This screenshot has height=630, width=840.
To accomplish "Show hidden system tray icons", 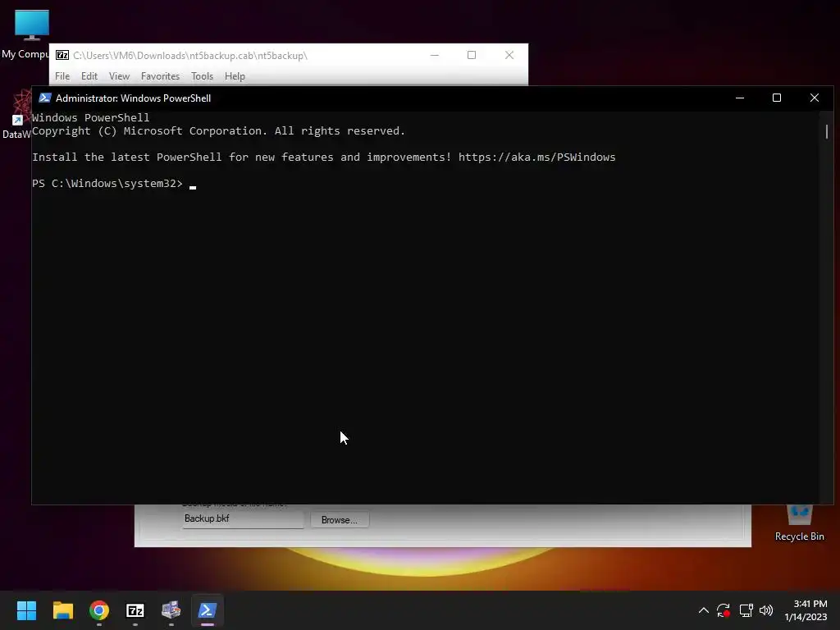I will pos(703,610).
